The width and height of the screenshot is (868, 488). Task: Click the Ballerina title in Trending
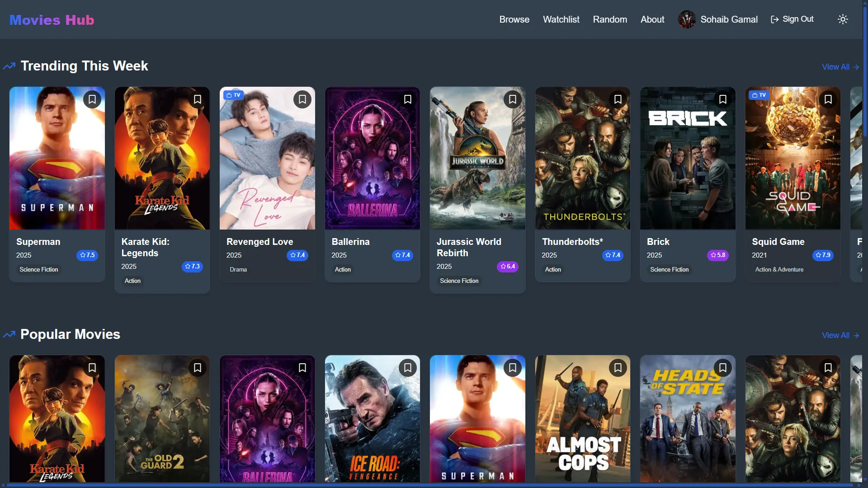pos(350,242)
